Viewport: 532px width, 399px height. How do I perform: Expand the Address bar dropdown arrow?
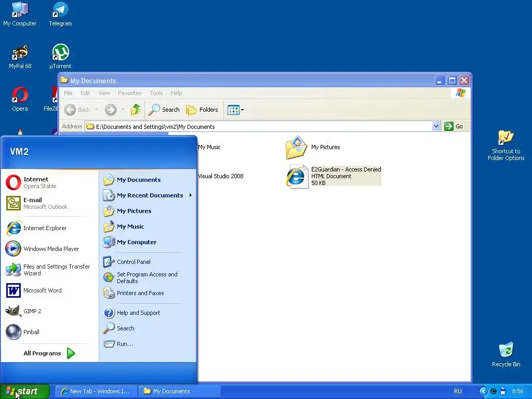coord(436,126)
